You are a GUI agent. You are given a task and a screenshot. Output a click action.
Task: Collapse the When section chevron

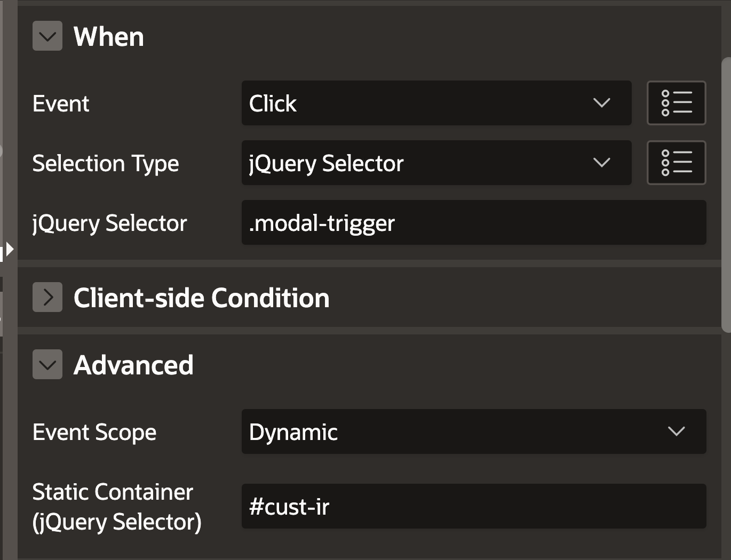pos(47,36)
